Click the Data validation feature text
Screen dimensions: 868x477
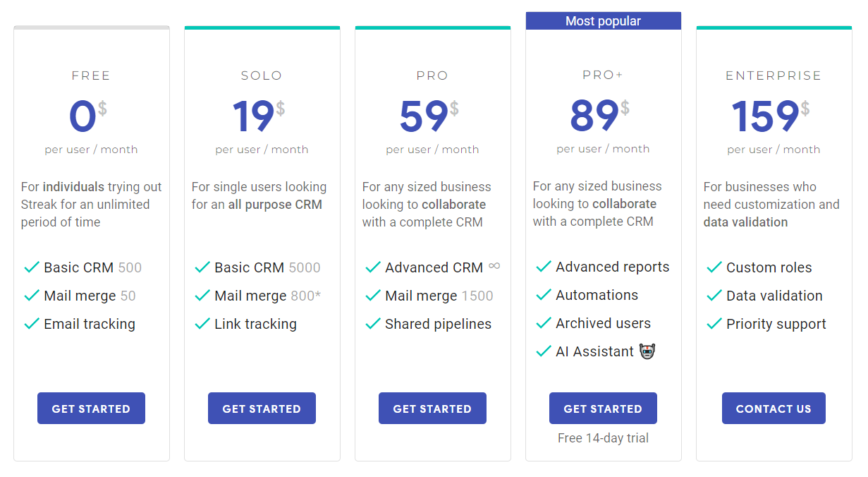[x=774, y=296]
